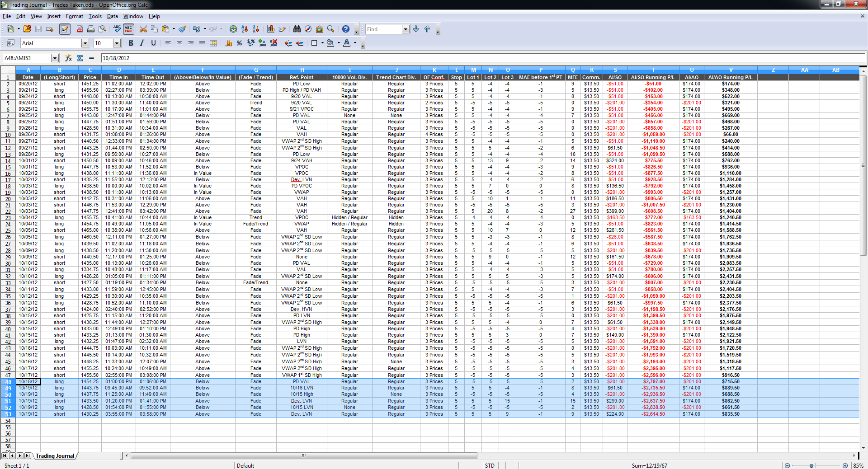Toggle AutoSpellcheck
Viewport: 868px width, 469px height.
(x=128, y=29)
